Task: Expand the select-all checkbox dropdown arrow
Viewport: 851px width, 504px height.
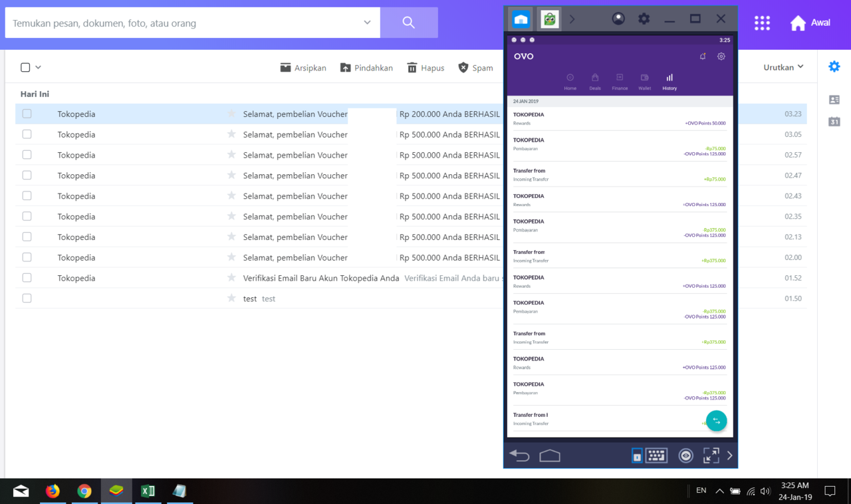Action: [x=39, y=67]
